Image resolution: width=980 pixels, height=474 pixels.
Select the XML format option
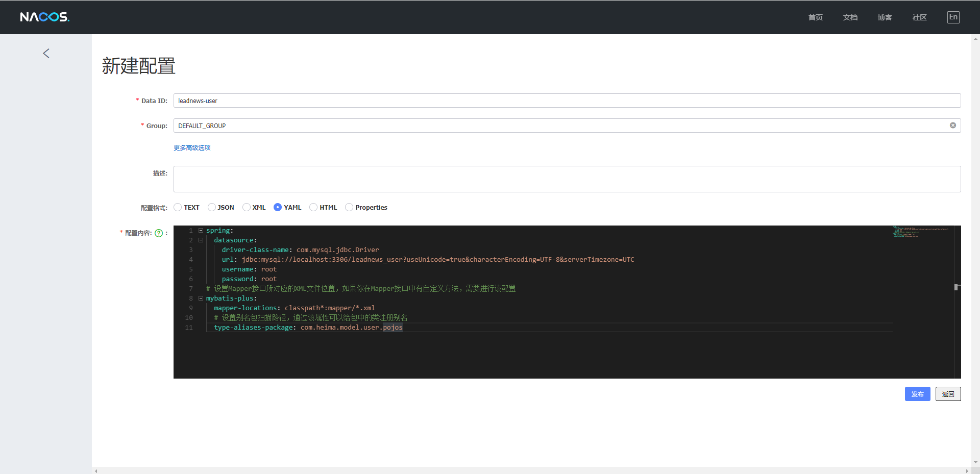(x=247, y=207)
